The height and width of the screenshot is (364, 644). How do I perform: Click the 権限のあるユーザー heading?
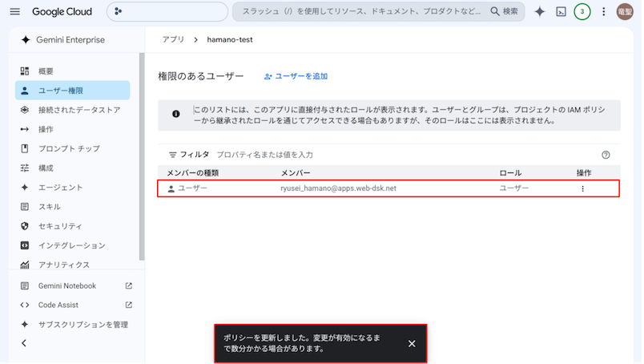[x=201, y=76]
